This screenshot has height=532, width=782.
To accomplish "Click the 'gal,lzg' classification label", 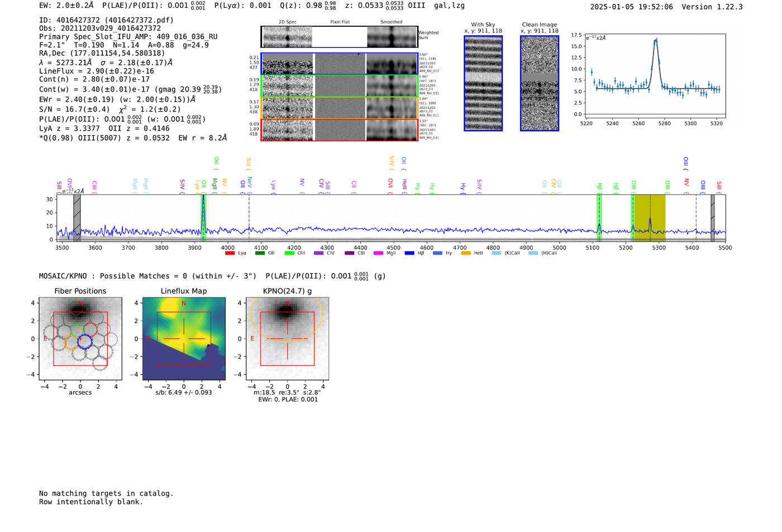I will click(x=450, y=6).
